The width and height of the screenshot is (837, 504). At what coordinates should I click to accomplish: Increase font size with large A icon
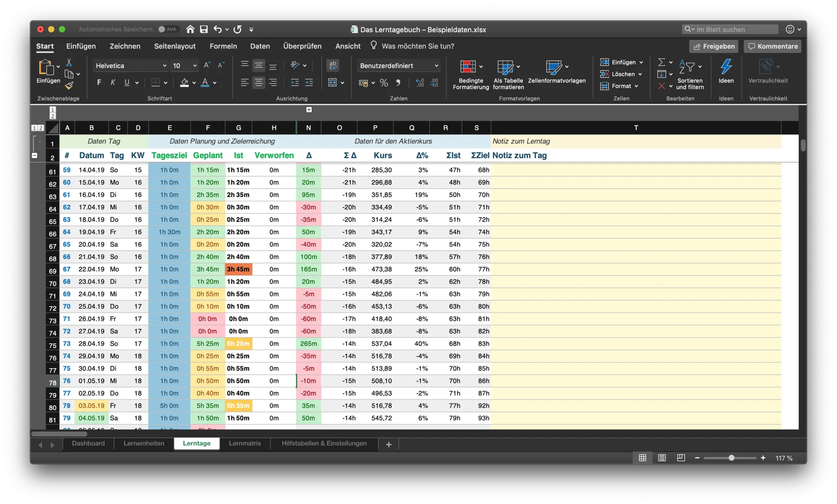point(207,66)
